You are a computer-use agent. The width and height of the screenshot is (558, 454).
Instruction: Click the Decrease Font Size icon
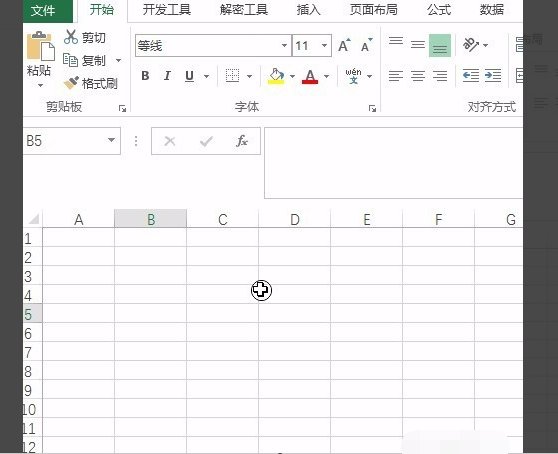(367, 45)
